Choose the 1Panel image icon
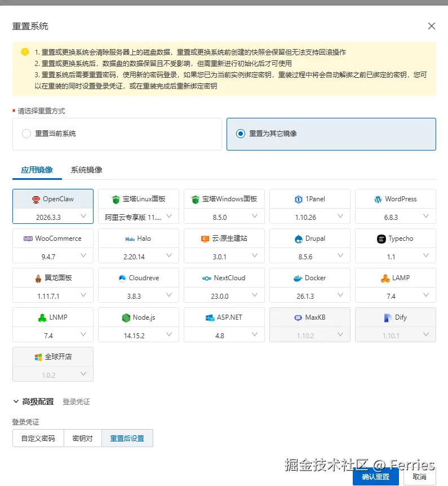 298,199
